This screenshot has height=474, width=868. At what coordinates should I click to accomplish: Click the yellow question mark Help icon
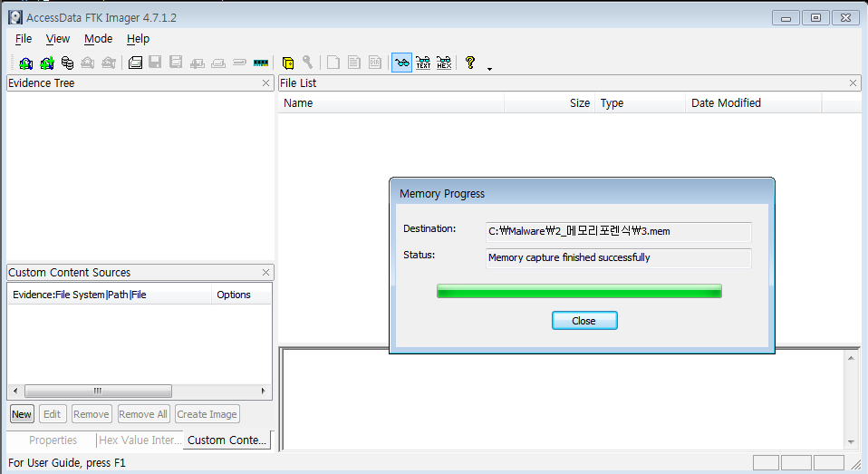click(x=470, y=63)
